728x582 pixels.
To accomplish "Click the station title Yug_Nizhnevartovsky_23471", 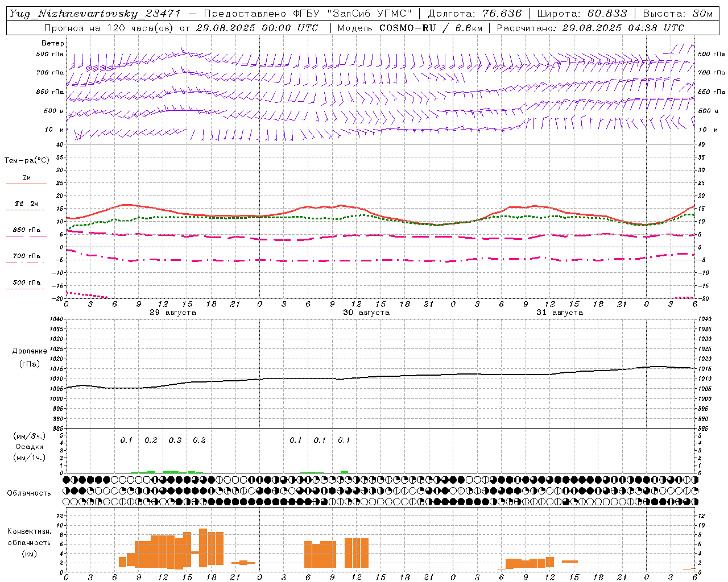I will (95, 14).
